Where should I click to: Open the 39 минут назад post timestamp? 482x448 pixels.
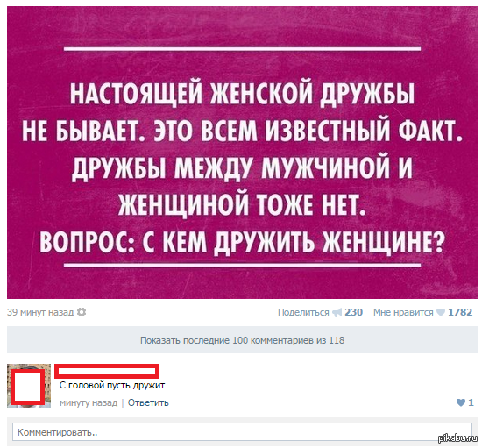[40, 312]
